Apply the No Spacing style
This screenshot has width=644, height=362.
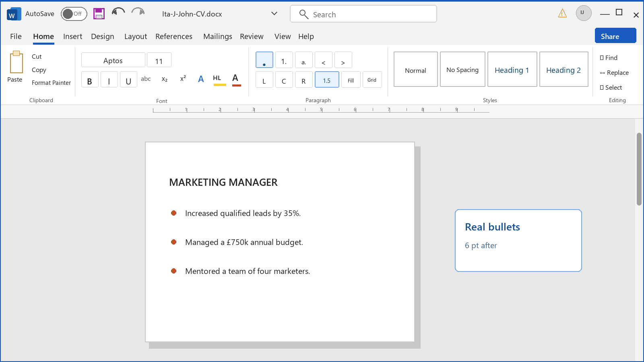(x=462, y=69)
